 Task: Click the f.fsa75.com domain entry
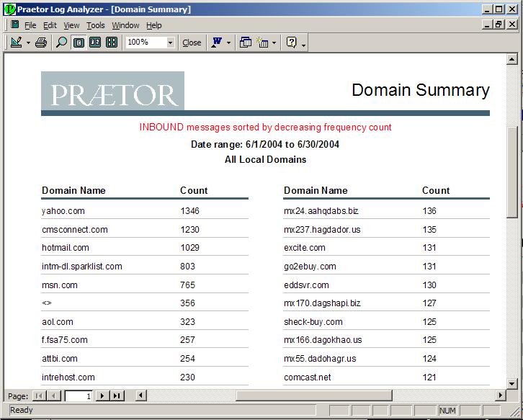coord(65,340)
